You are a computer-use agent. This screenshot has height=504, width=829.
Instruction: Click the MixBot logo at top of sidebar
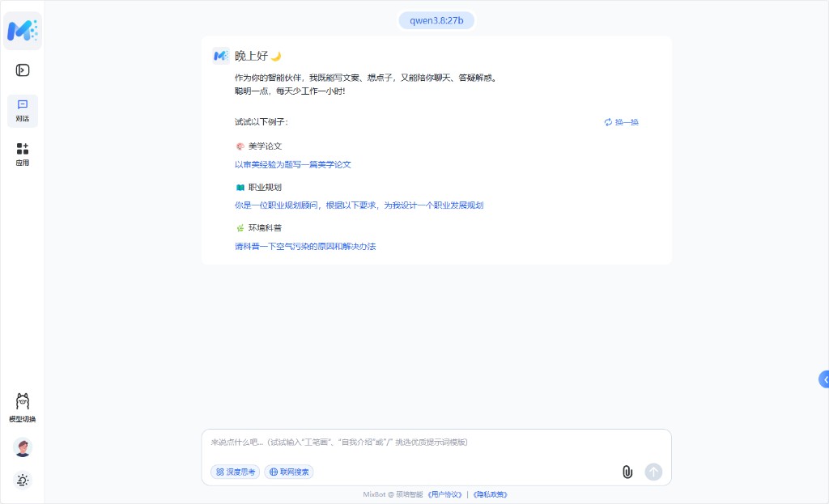tap(22, 31)
